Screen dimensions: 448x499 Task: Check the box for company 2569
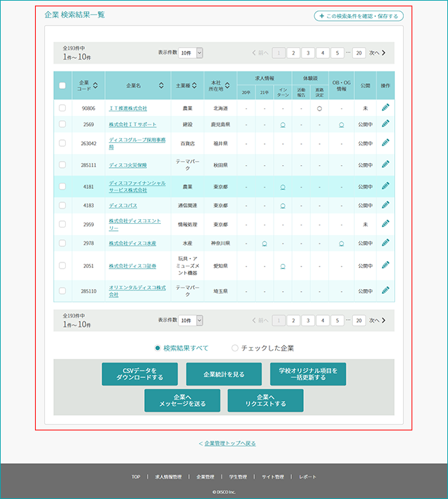coord(62,124)
